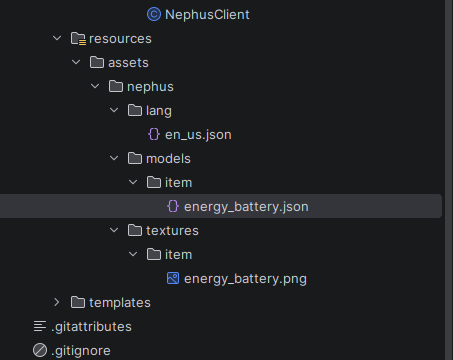Click the .gitignore file icon
The image size is (453, 360).
40,350
